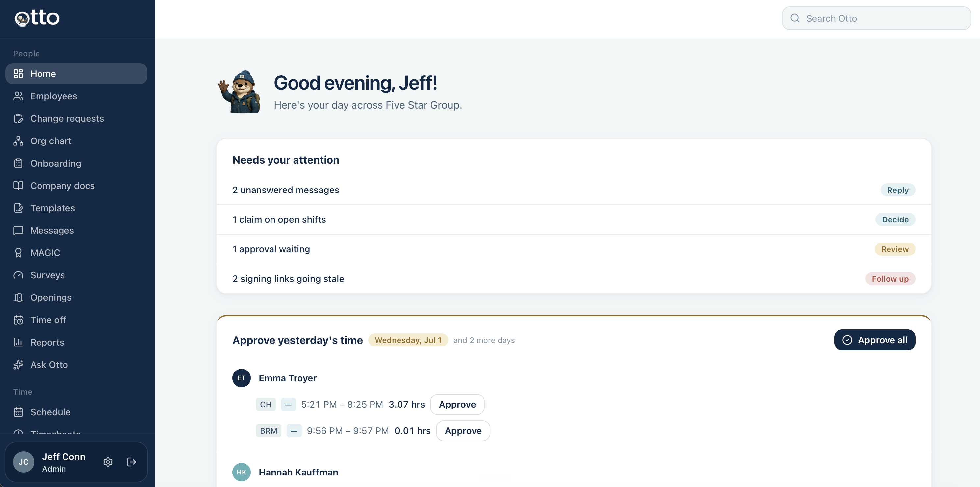Click the Openings building icon

(18, 297)
